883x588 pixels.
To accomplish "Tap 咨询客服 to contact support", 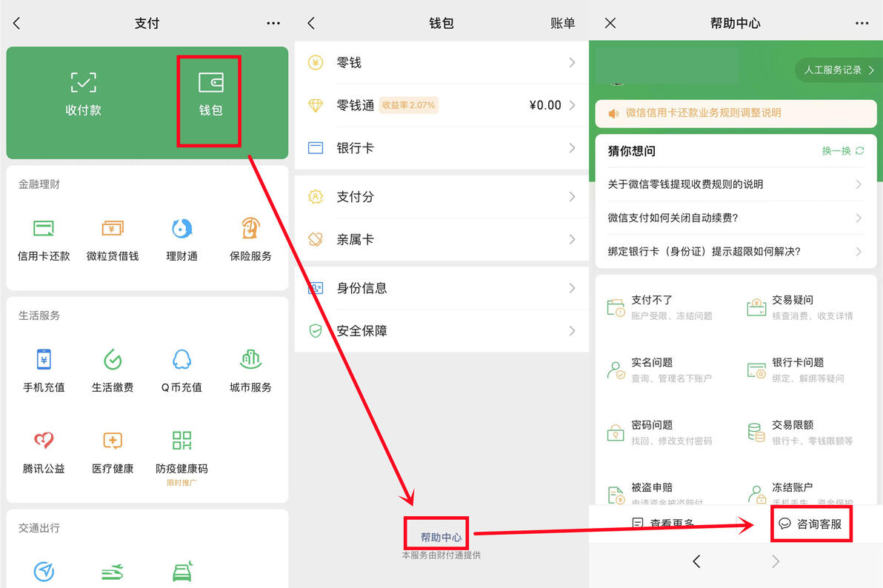I will [810, 524].
